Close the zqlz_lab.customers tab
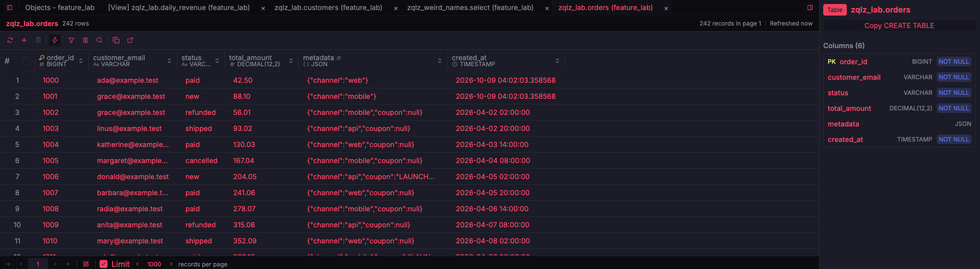This screenshot has height=269, width=980. point(396,8)
